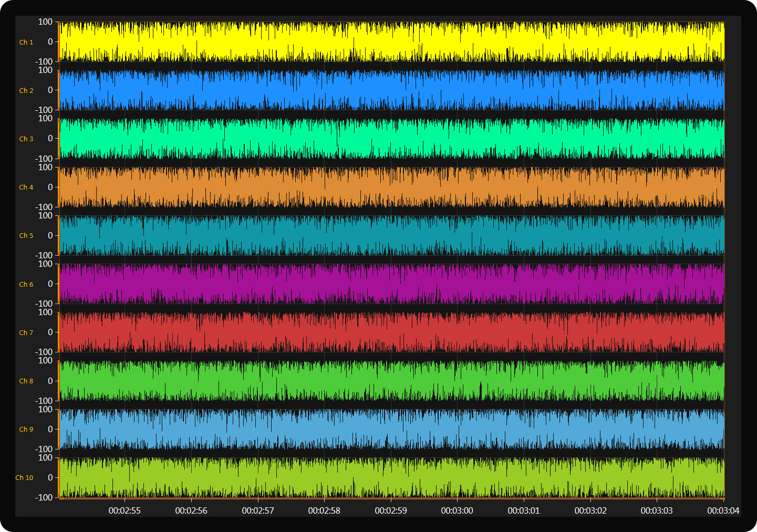757x532 pixels.
Task: Click the 00:03:00 time axis label
Action: [457, 510]
